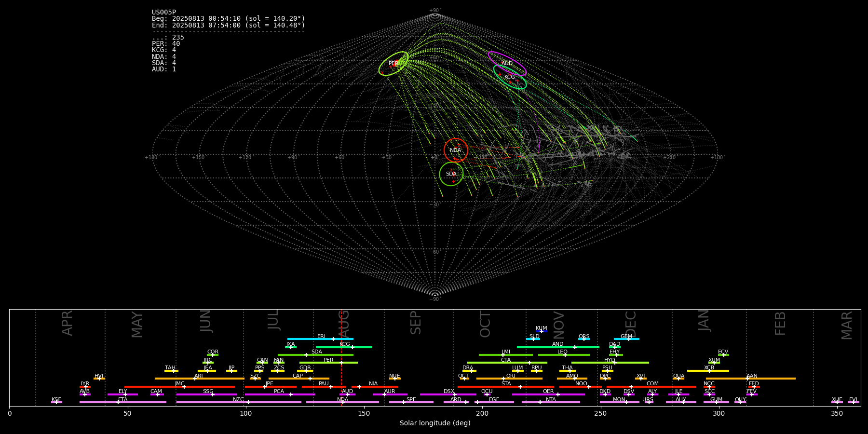Click the orange AAN shower bar

[751, 379]
